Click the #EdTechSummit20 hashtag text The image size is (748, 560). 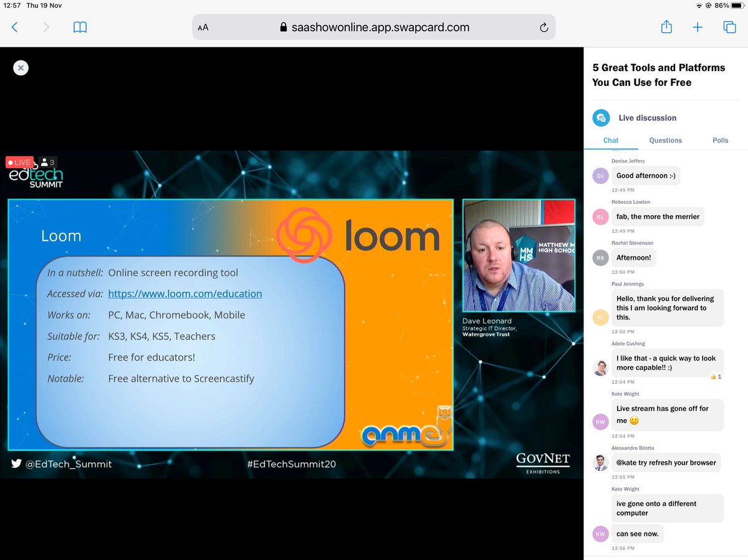coord(291,464)
